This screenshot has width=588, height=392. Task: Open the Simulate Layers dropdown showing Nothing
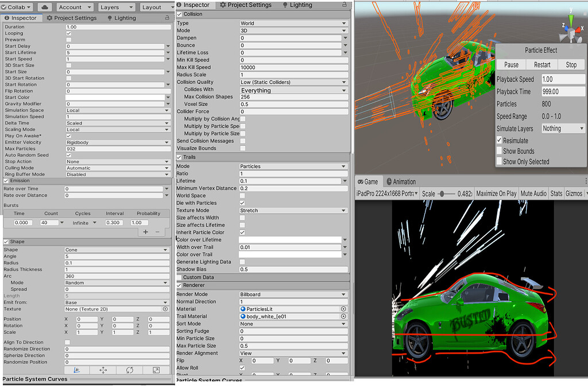562,128
